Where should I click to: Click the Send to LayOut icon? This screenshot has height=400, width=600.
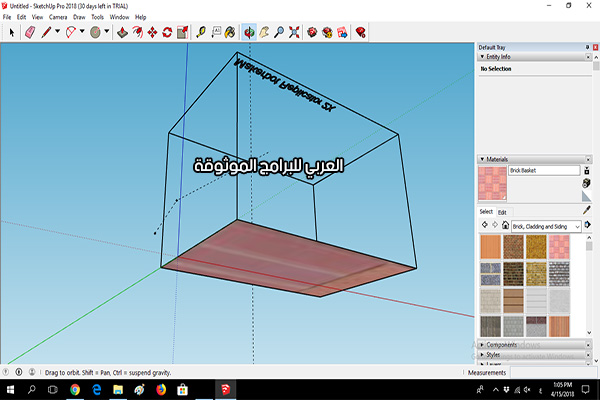pos(342,33)
